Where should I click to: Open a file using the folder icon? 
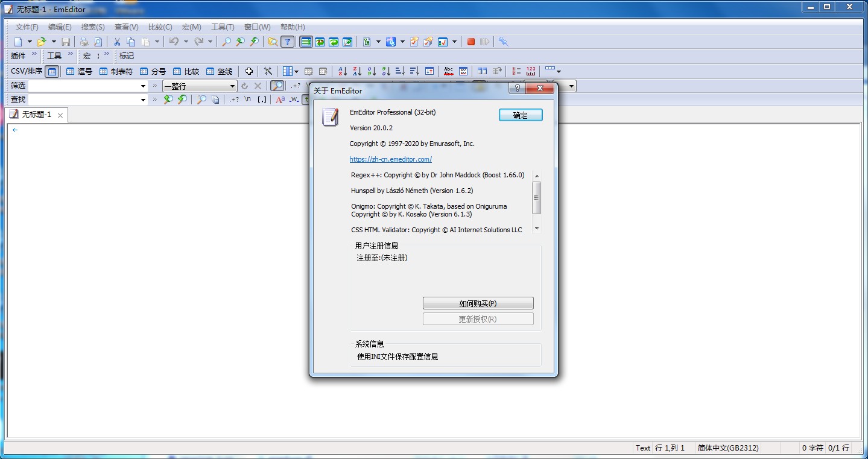(42, 42)
